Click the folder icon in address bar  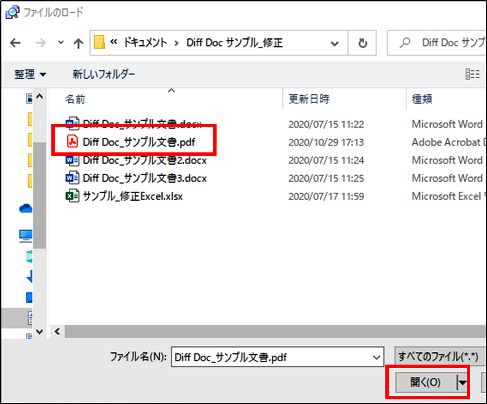99,43
